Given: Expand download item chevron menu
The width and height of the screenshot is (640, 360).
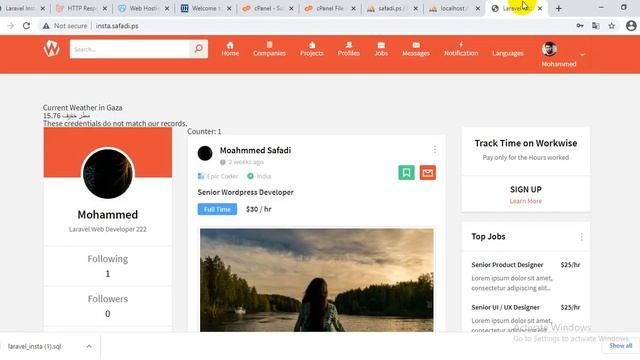Looking at the screenshot, I should pos(89,346).
